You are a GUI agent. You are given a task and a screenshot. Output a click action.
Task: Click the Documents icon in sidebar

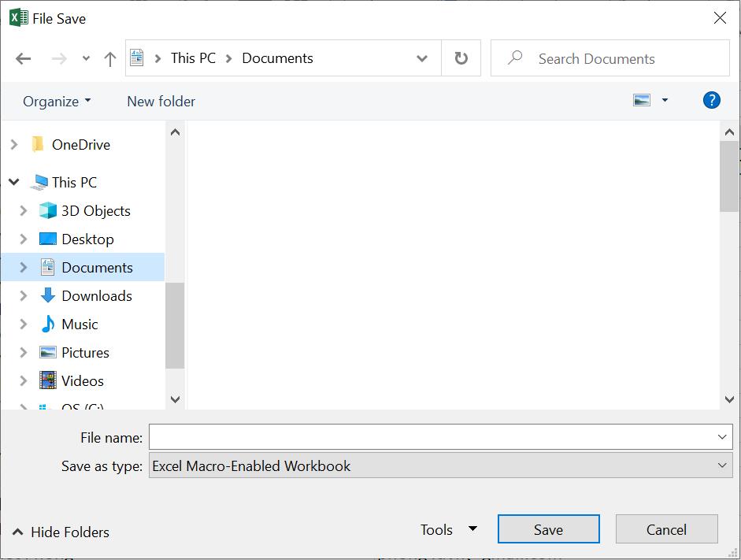[47, 267]
